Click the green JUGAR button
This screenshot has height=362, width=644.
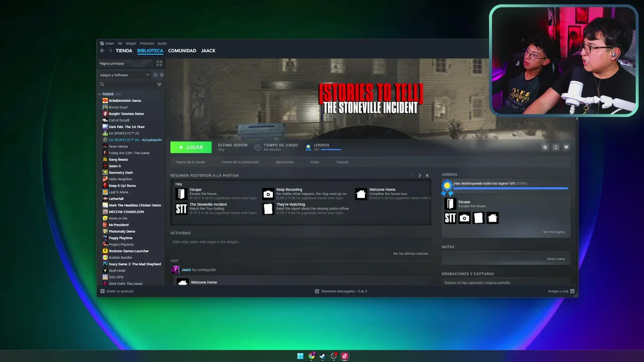tap(191, 147)
